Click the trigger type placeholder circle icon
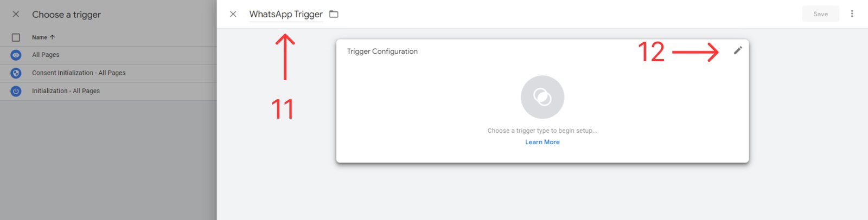 pyautogui.click(x=542, y=97)
